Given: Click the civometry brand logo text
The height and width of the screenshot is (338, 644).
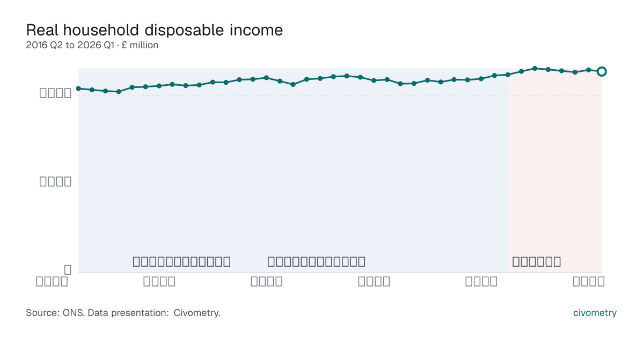Looking at the screenshot, I should [595, 313].
